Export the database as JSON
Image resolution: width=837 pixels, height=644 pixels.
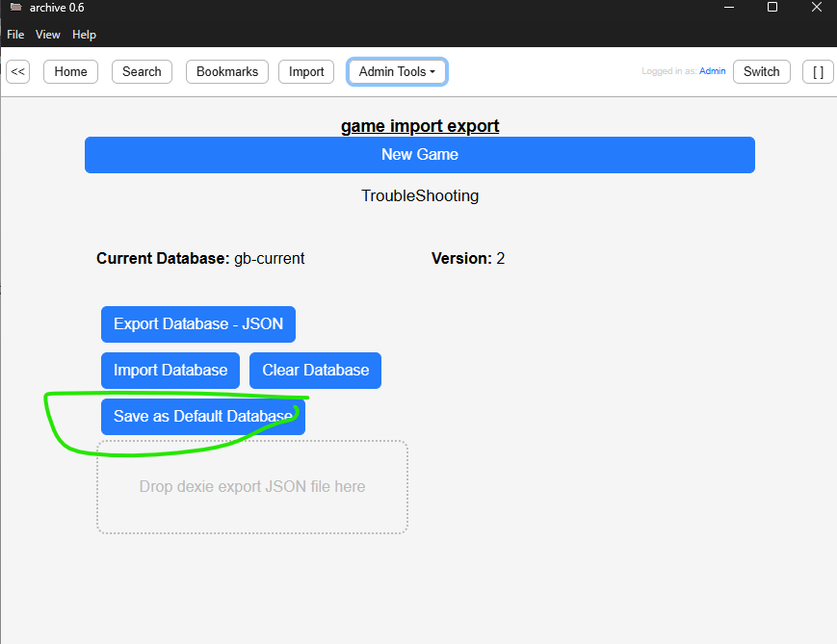tap(197, 324)
